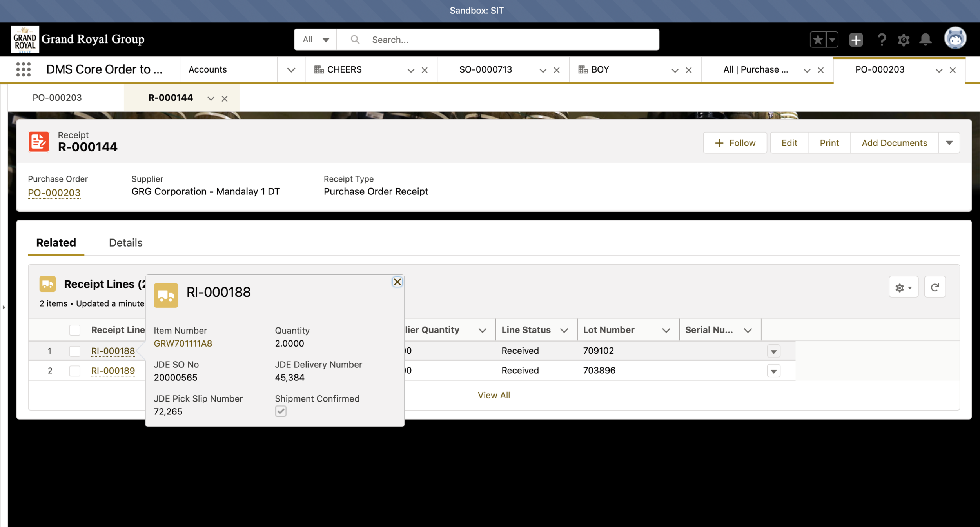Close the RI-000188 hover popup

397,282
